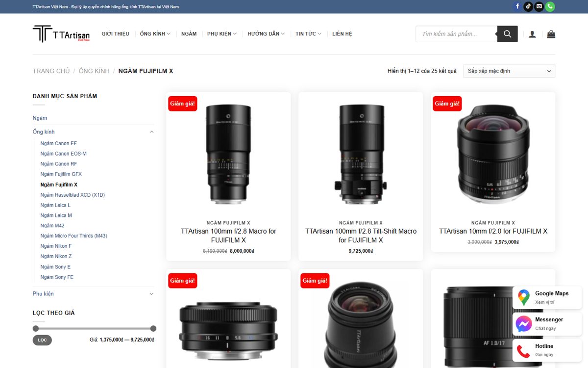Click the red Hotline phone icon
The image size is (588, 368).
click(524, 350)
